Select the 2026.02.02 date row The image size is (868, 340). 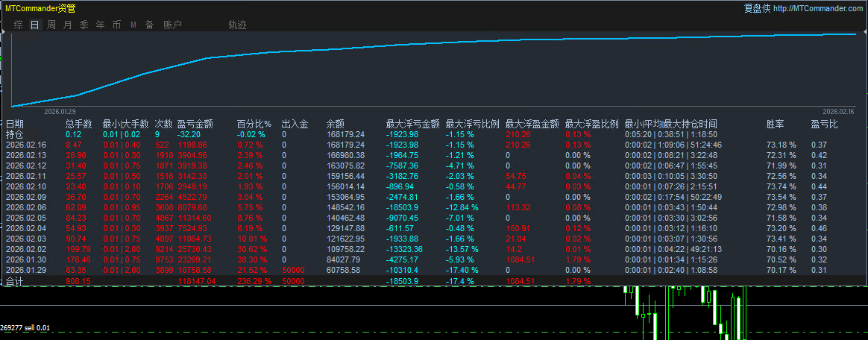tap(26, 250)
